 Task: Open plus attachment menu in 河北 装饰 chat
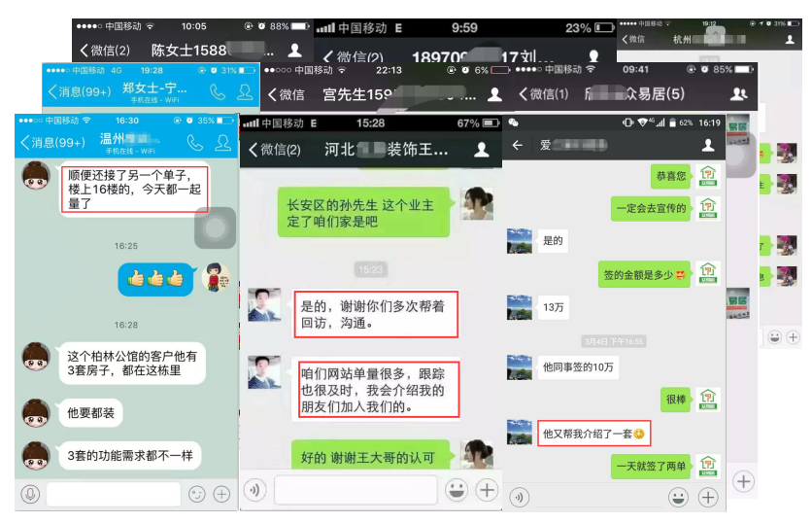point(487,490)
